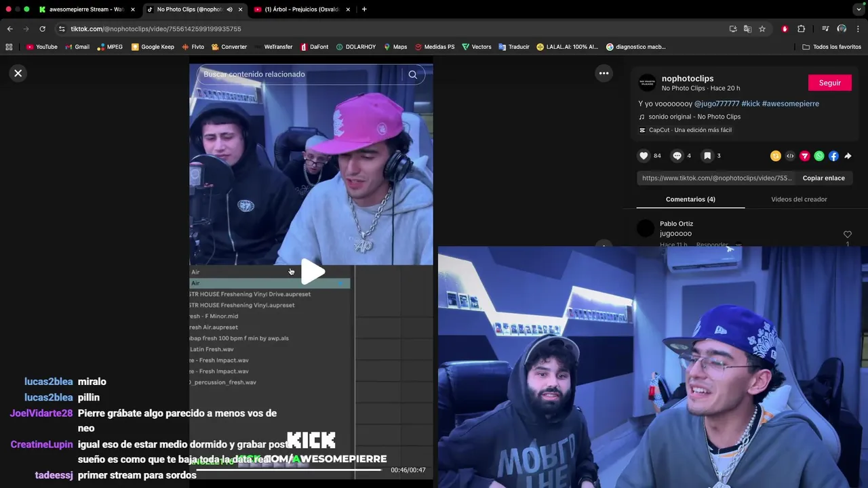This screenshot has width=868, height=488.
Task: Share to WhatsApp icon
Action: click(x=819, y=156)
